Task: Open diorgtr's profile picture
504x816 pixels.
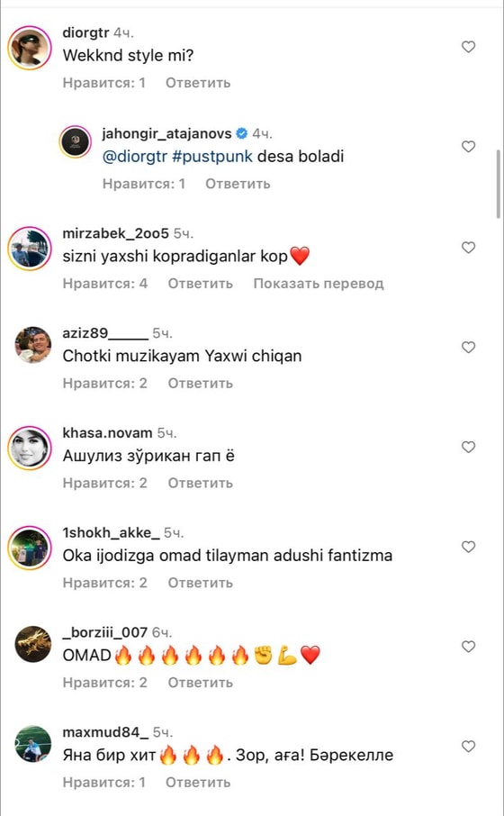Action: coord(30,48)
